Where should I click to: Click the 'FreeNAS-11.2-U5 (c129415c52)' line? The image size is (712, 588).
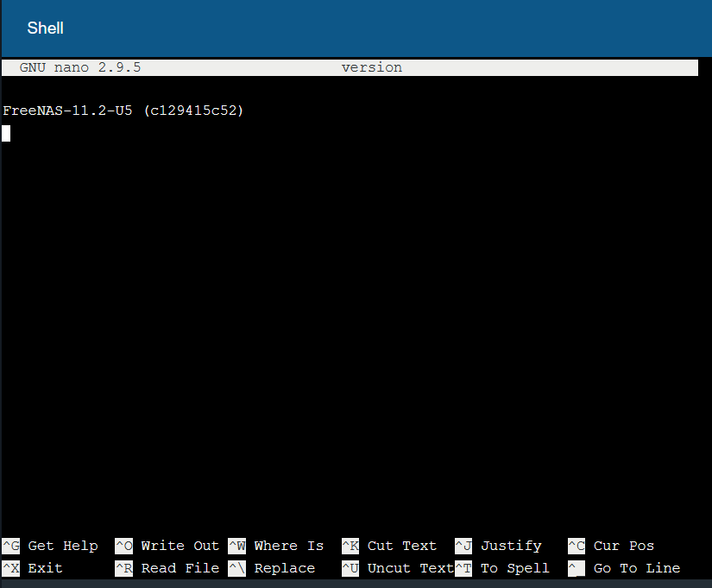coord(123,111)
